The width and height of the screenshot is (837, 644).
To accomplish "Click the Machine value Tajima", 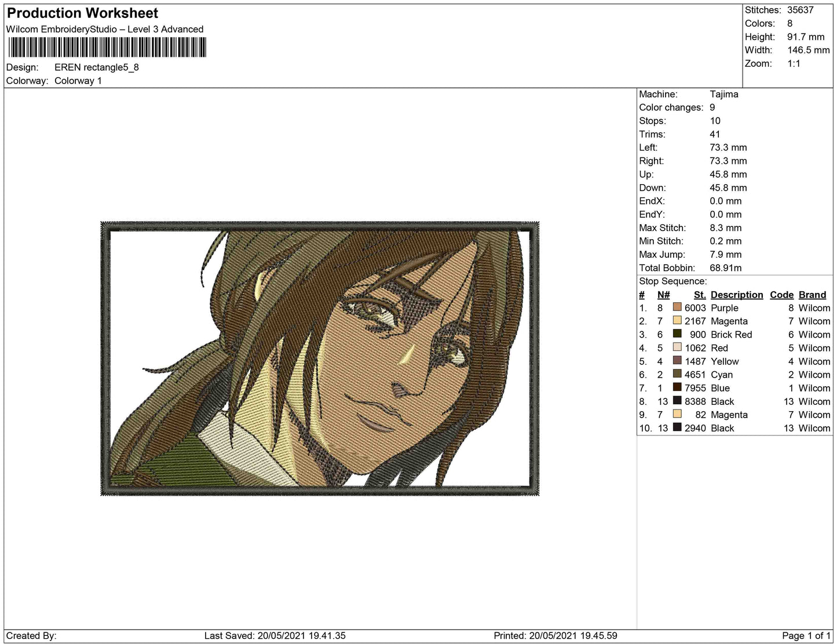I will click(723, 94).
